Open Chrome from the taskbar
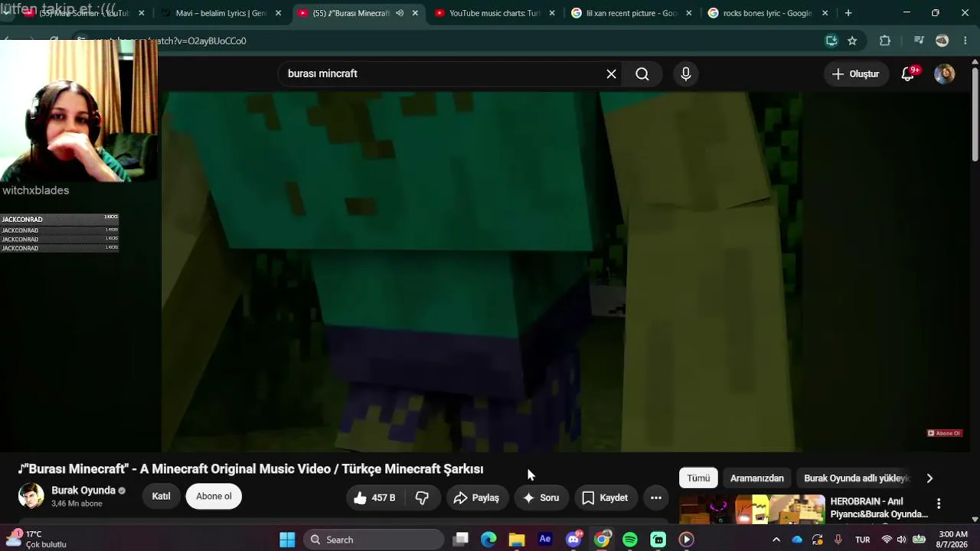Image resolution: width=980 pixels, height=551 pixels. [x=602, y=540]
